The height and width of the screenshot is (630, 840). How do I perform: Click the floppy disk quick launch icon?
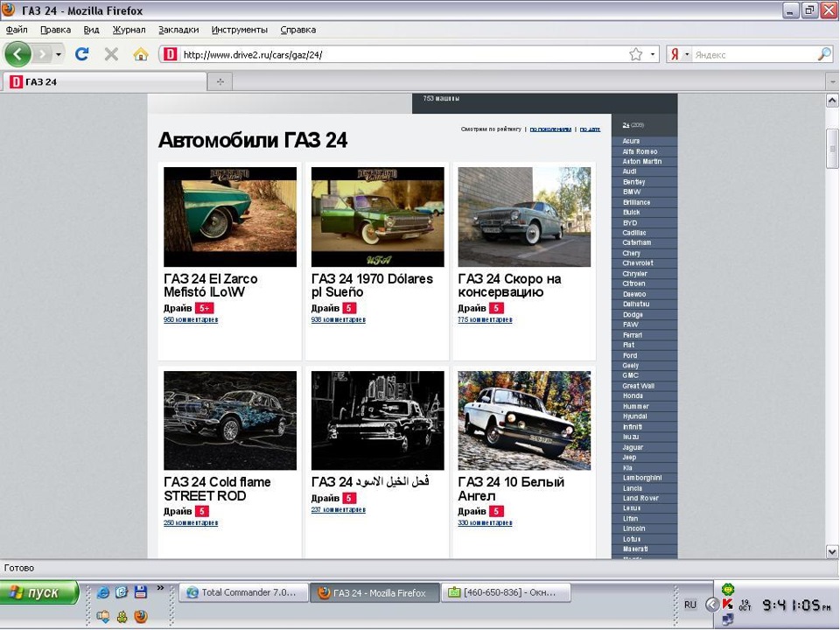click(x=140, y=592)
